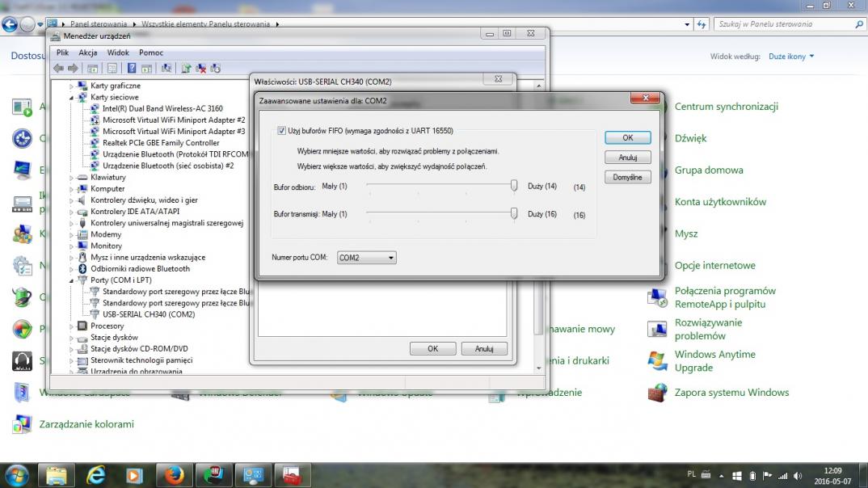
Task: Click the Bufor odbioru slider handle
Action: click(514, 185)
